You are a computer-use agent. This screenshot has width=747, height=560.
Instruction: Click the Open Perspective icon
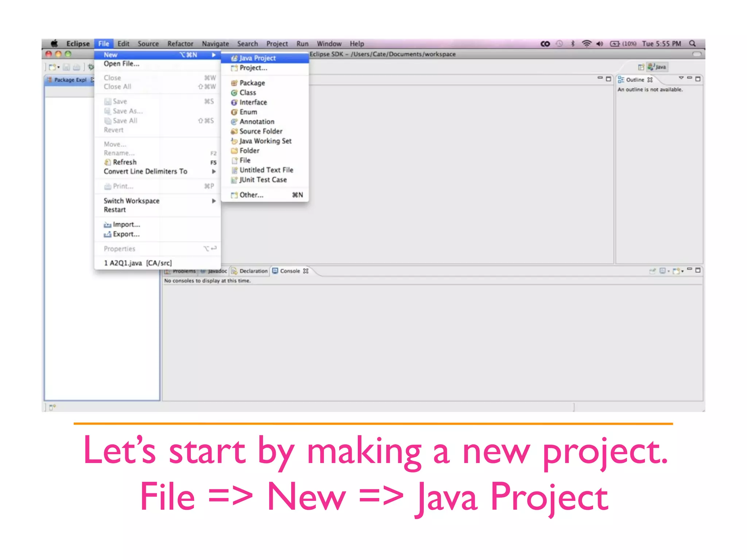pyautogui.click(x=641, y=67)
